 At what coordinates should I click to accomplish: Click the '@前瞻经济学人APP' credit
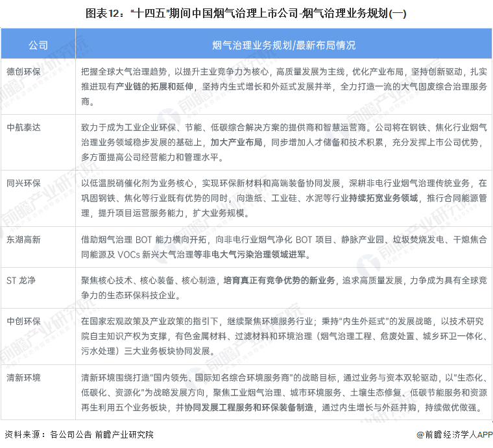454,434
